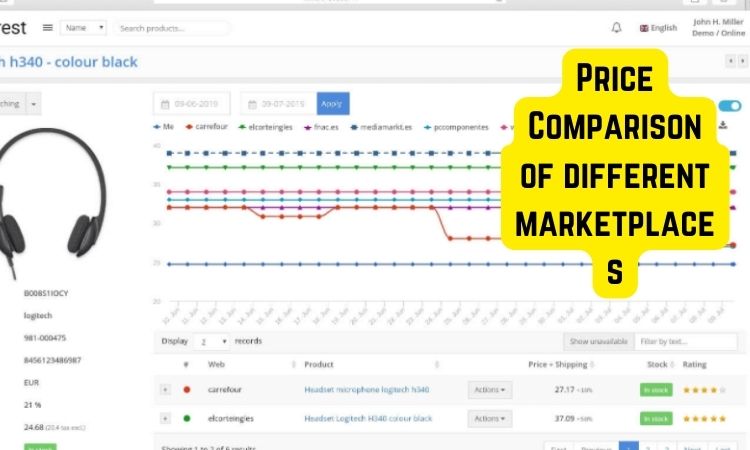Click calendar icon in start date field
Viewport: 750px width, 450px height.
point(165,104)
